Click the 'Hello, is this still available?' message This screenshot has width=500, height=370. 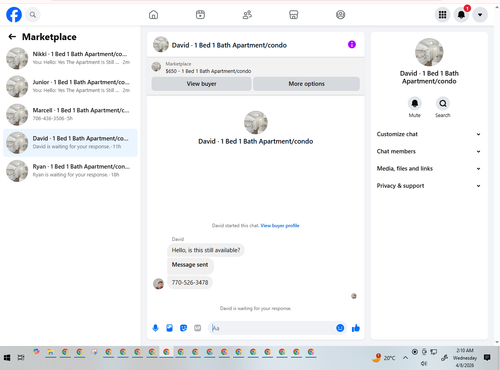(206, 250)
